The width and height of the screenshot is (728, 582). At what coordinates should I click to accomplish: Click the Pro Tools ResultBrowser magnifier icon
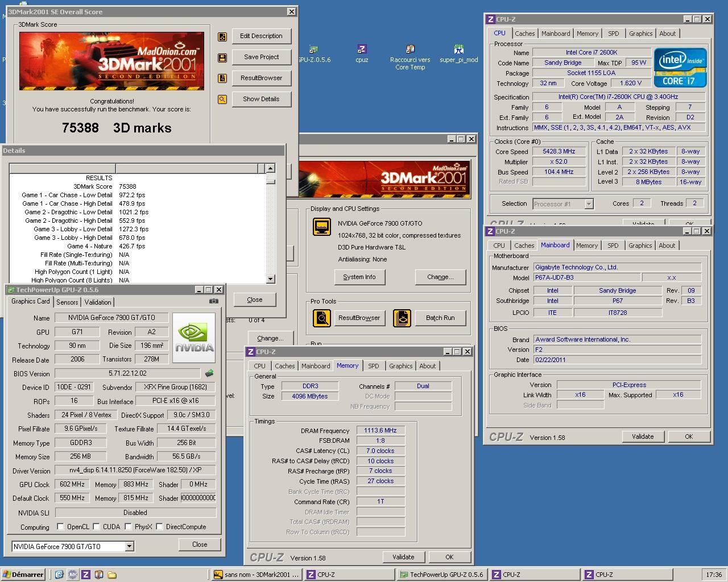click(322, 318)
